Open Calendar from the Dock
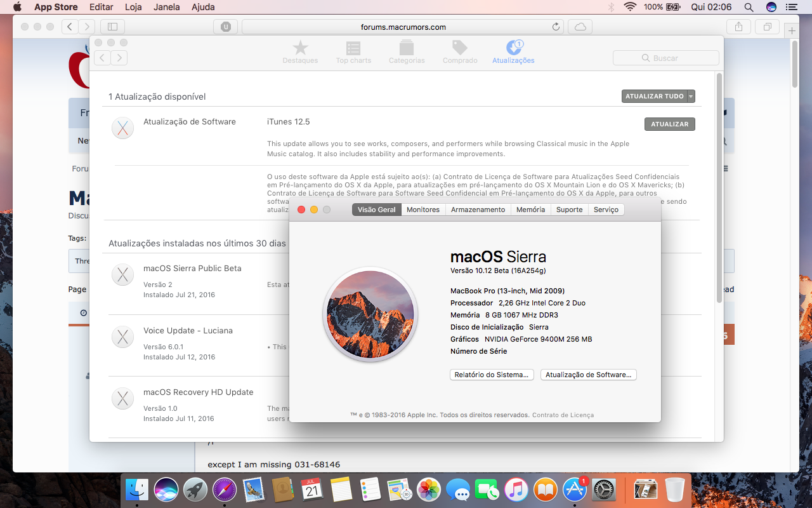 [312, 490]
